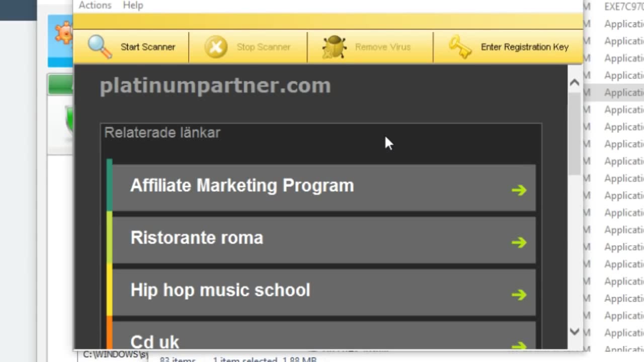Click the green arrow beside Hip hop music school
Image resolution: width=644 pixels, height=362 pixels.
click(x=519, y=295)
